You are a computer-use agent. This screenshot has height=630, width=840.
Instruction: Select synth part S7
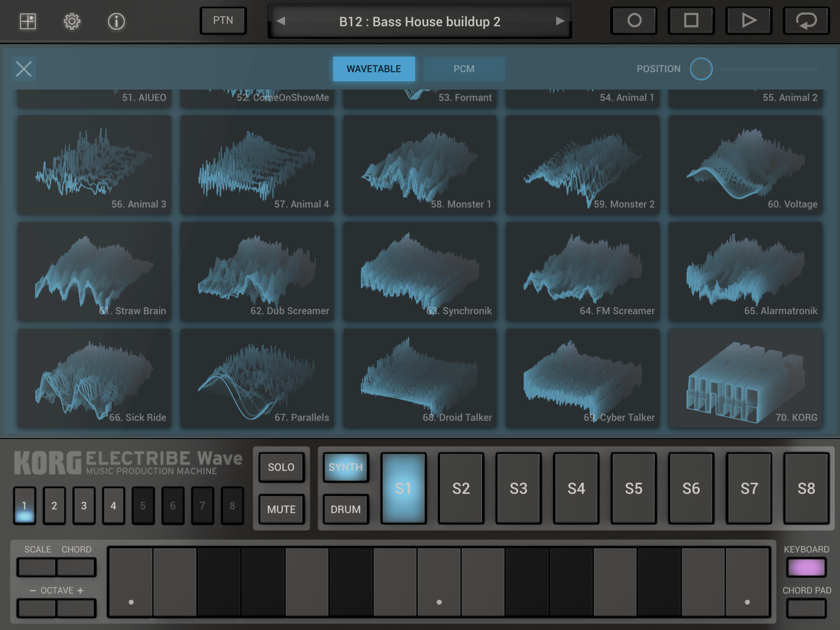749,488
